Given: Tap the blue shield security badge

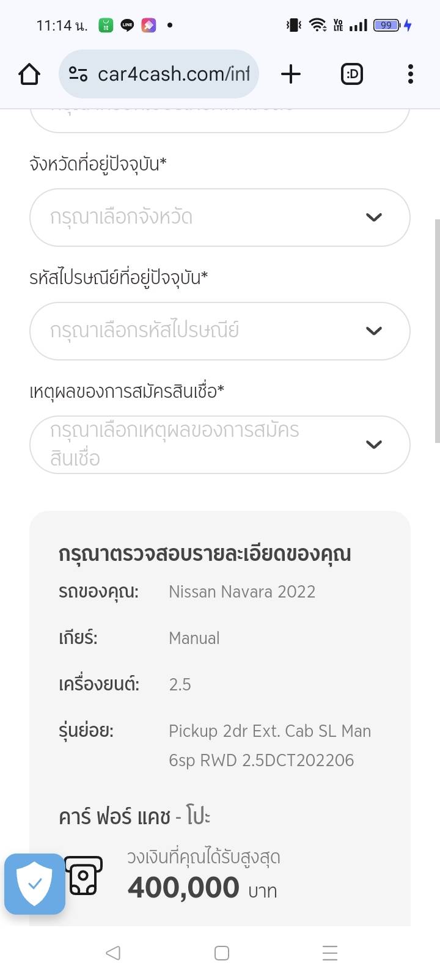Looking at the screenshot, I should coord(35,883).
